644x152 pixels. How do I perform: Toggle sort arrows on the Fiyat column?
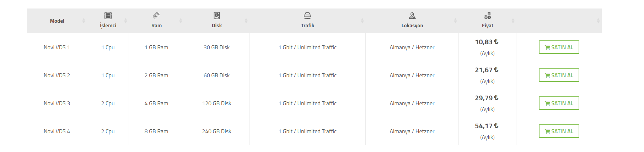tap(513, 21)
